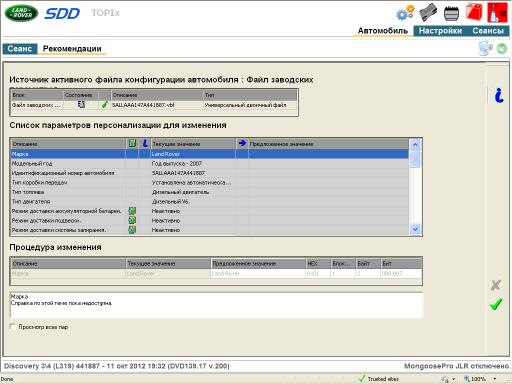Select the Текущее значение header in parameters table
The height and width of the screenshot is (384, 512).
(x=193, y=144)
